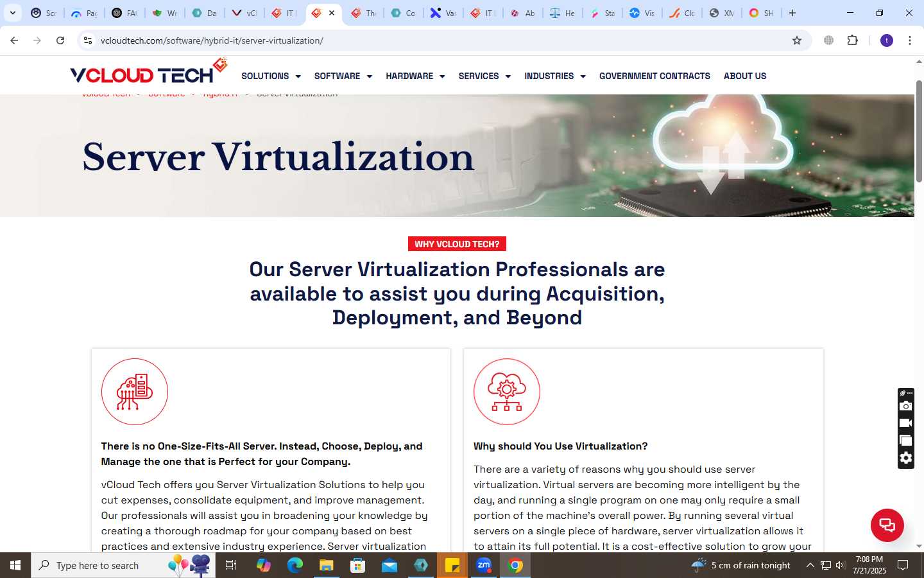Screen dimensions: 924x578
Task: Open File Explorer from taskbar
Action: pyautogui.click(x=326, y=565)
